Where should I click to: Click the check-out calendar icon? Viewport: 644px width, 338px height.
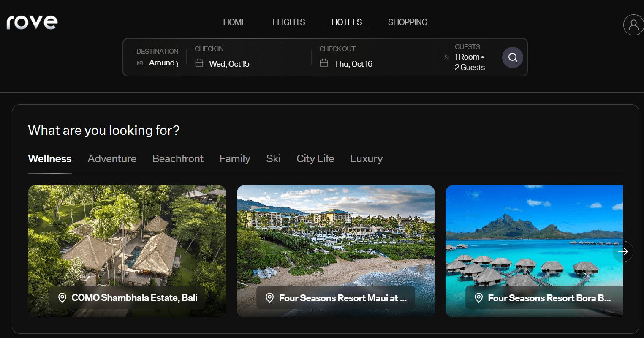click(324, 63)
